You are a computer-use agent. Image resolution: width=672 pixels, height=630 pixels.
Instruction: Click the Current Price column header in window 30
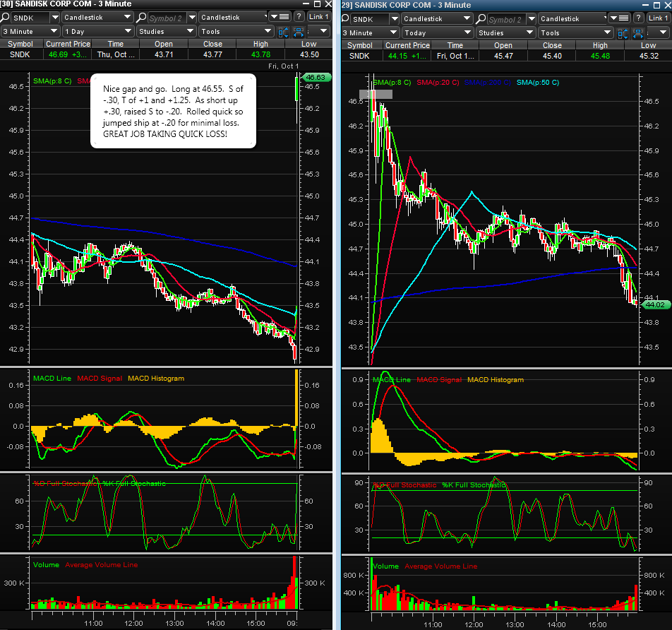click(68, 44)
